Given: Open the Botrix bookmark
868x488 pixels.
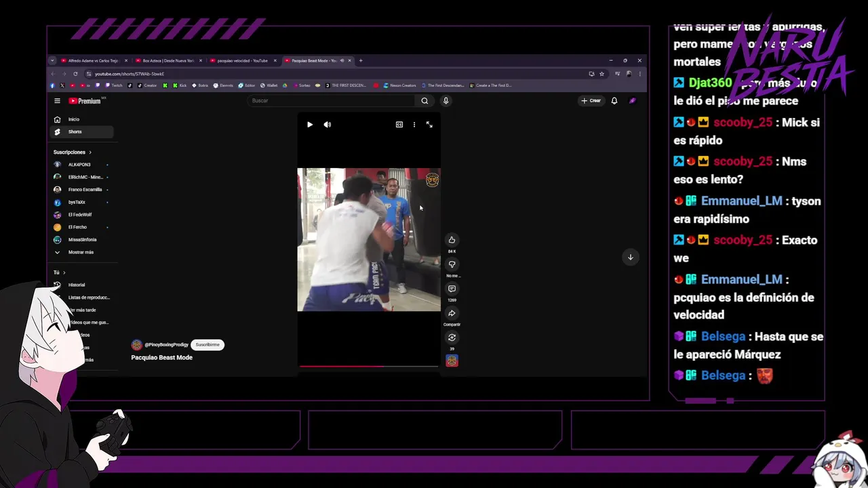Looking at the screenshot, I should pos(200,85).
